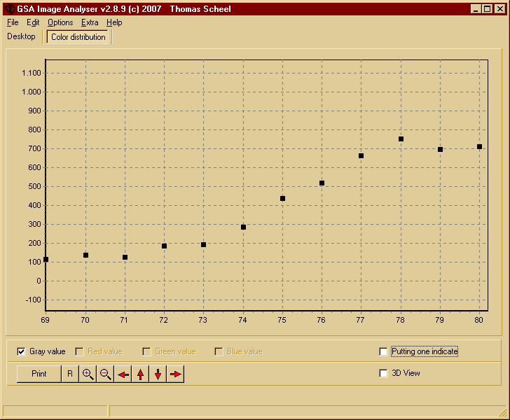The width and height of the screenshot is (510, 420).
Task: Move the plot using the red up arrow
Action: point(141,374)
